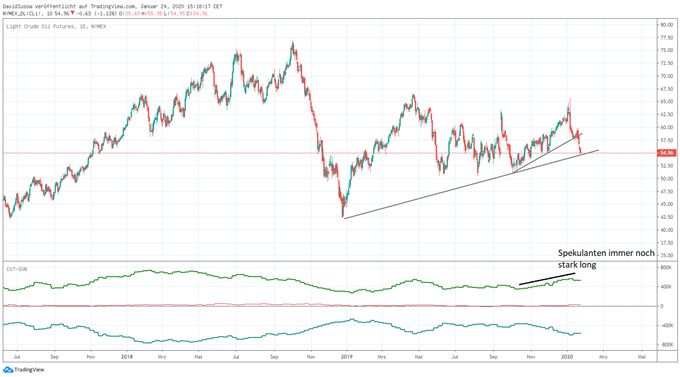Click the 47.50 price axis label
The height and width of the screenshot is (377, 680).
666,191
